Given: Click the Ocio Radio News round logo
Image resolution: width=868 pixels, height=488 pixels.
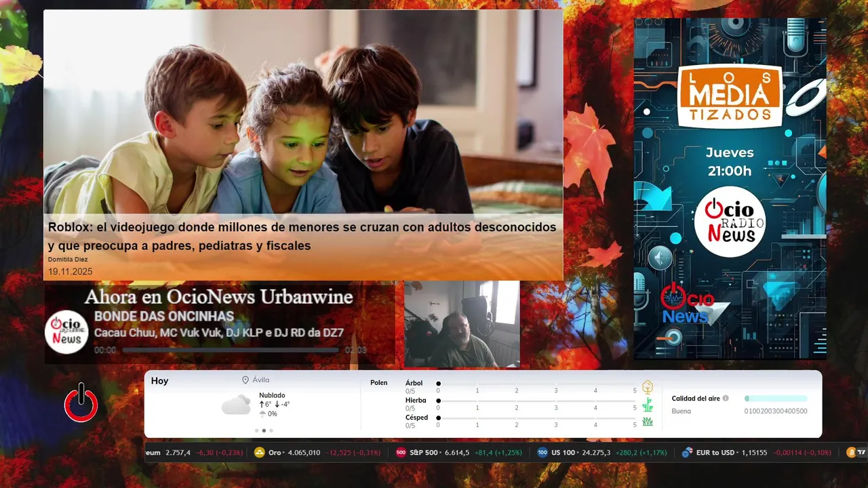Looking at the screenshot, I should 730,222.
